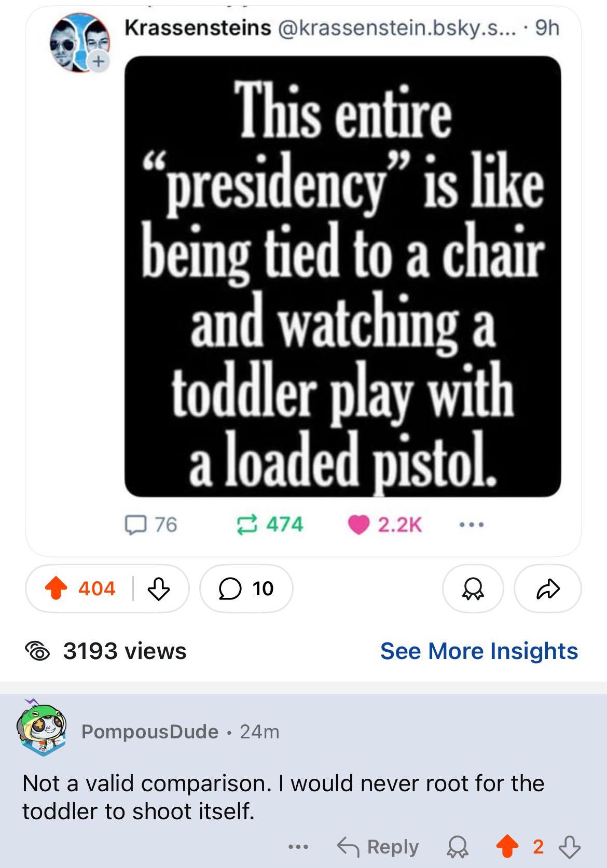Open the embedded post's 76 replies
Image resolution: width=607 pixels, height=868 pixels.
pyautogui.click(x=135, y=525)
